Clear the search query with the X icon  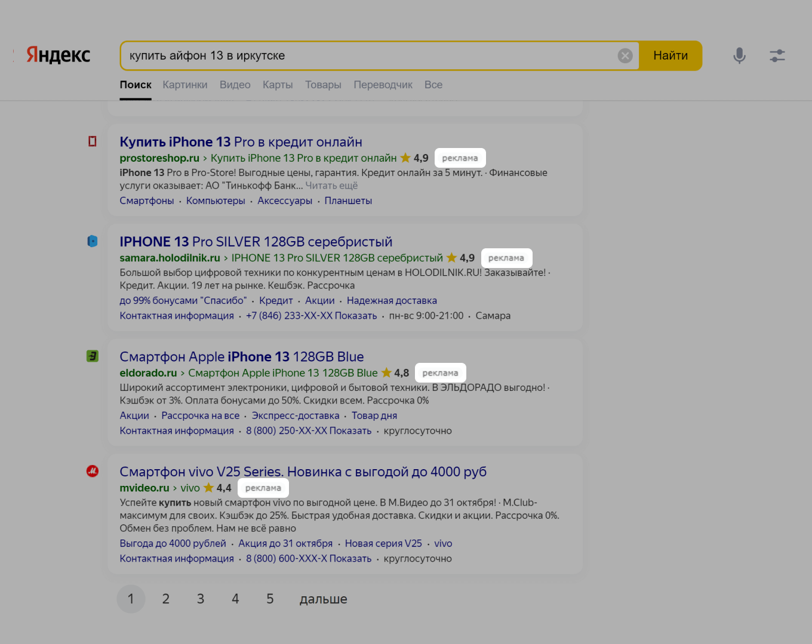point(625,56)
